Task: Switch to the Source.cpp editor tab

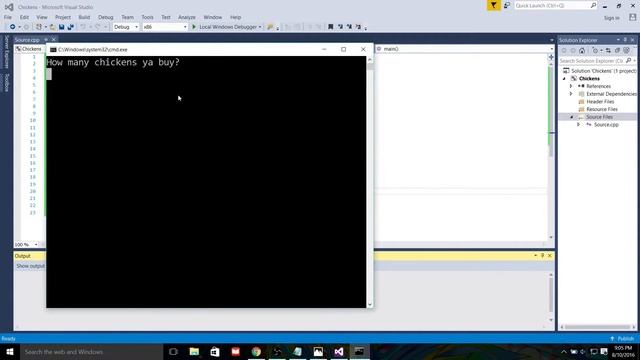Action: point(27,40)
